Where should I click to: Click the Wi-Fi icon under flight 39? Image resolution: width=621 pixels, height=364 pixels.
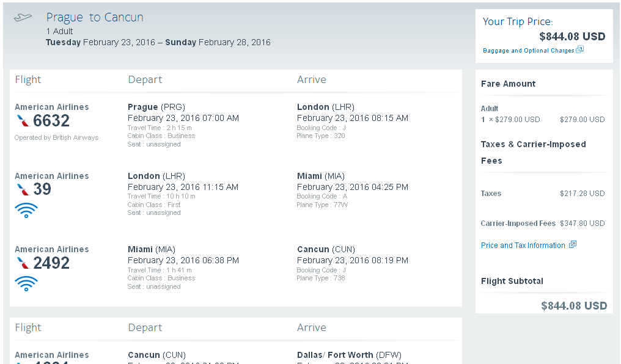[x=26, y=211]
